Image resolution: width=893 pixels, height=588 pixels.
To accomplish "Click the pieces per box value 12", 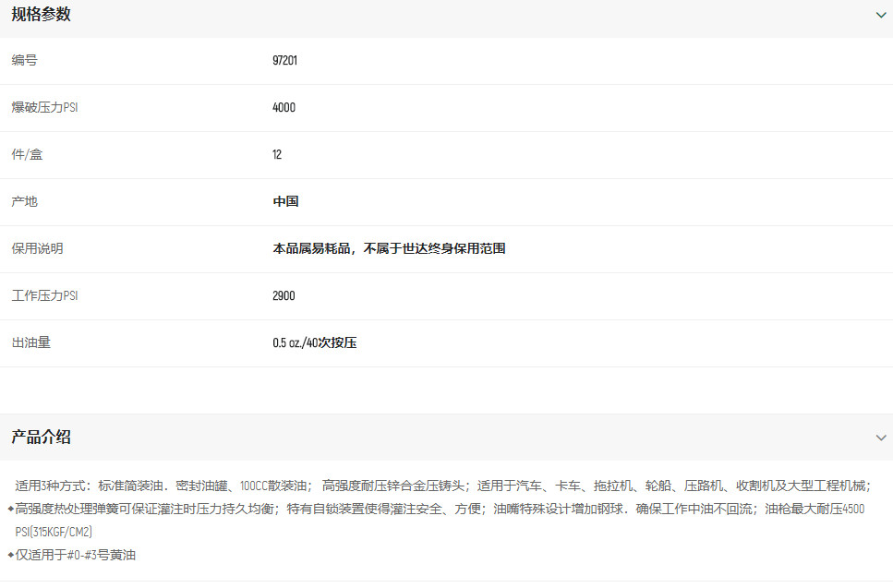I will (x=277, y=155).
